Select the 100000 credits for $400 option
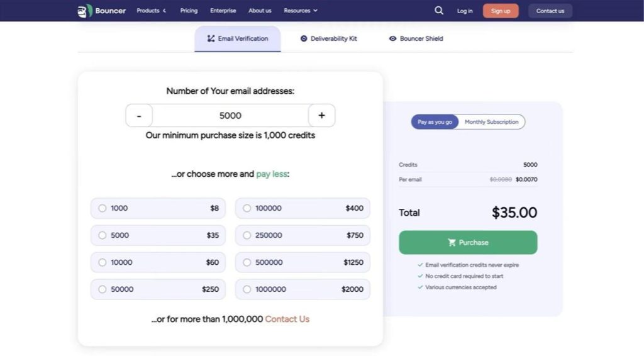This screenshot has width=644, height=356. (x=303, y=208)
